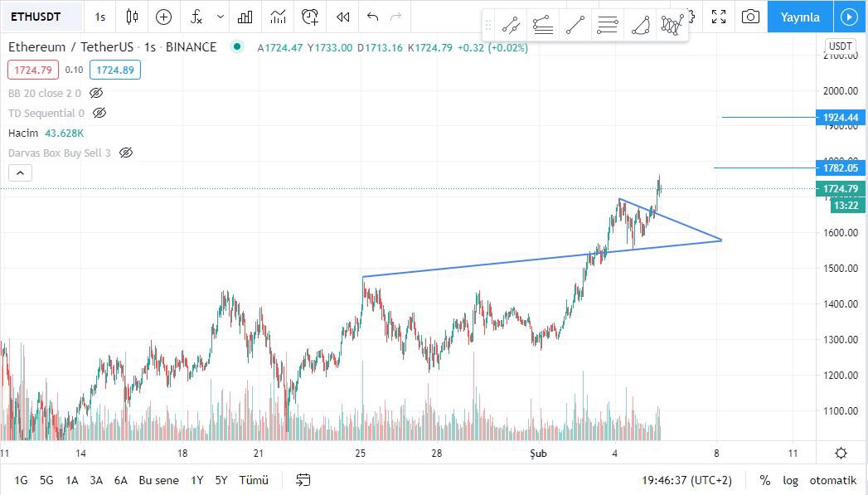Select the trend line tool in floating toolbar

click(x=511, y=25)
